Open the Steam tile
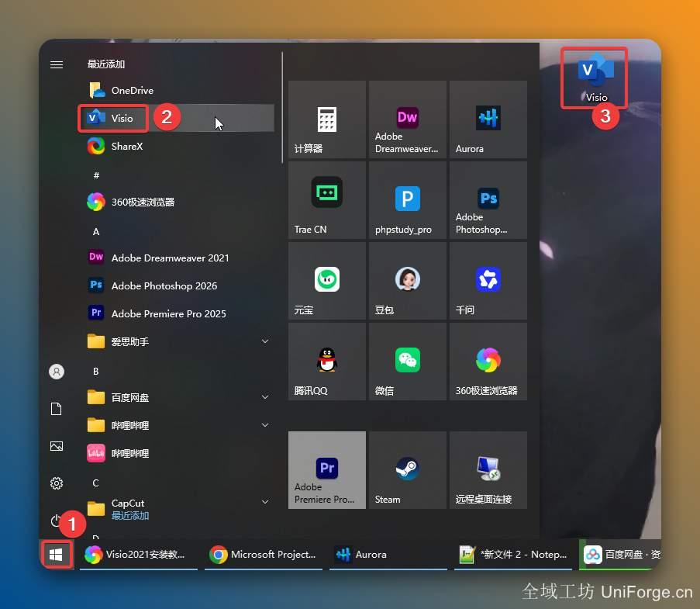 tap(408, 470)
